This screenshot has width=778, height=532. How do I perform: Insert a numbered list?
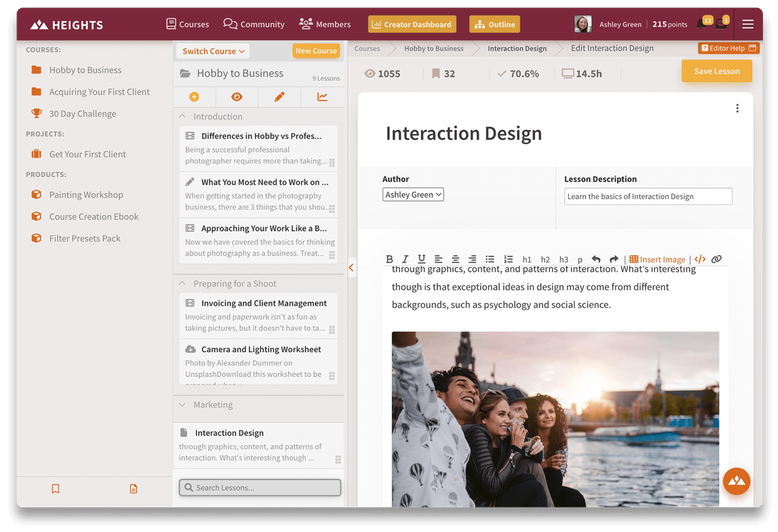pyautogui.click(x=508, y=259)
